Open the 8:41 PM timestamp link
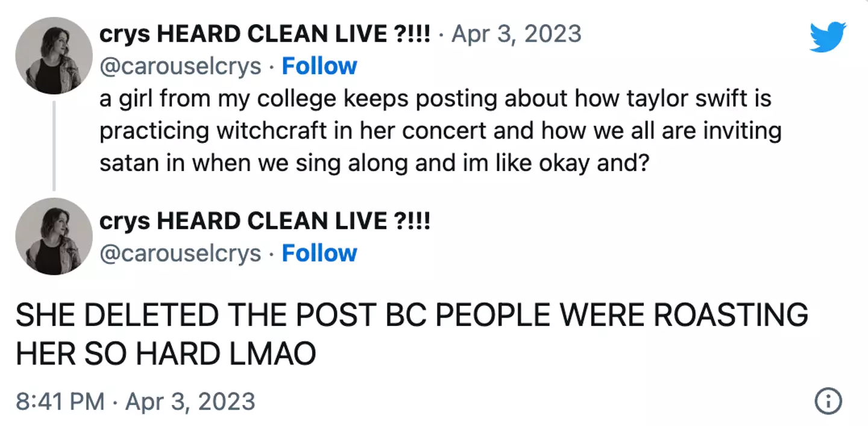Image resolution: width=868 pixels, height=426 pixels. [x=136, y=401]
